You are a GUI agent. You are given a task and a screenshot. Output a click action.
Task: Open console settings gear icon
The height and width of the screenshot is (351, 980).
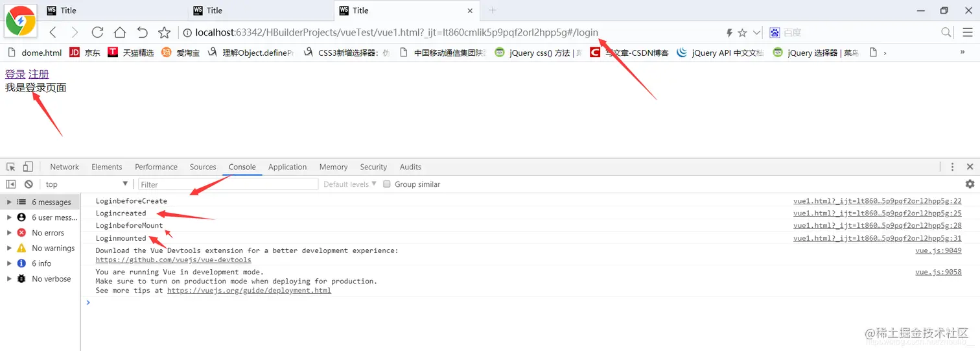tap(970, 184)
